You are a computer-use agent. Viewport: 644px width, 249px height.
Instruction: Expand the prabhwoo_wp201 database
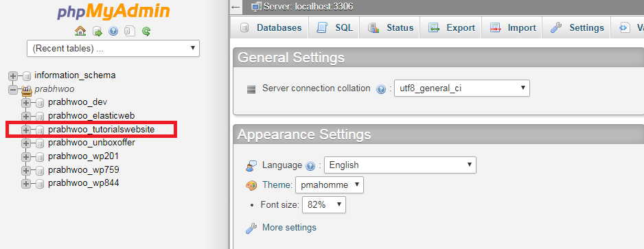tap(26, 156)
